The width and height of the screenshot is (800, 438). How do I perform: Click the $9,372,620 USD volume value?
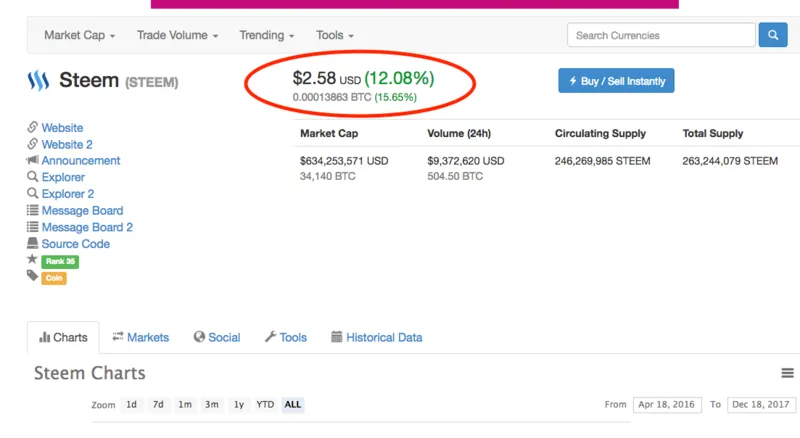click(x=466, y=161)
